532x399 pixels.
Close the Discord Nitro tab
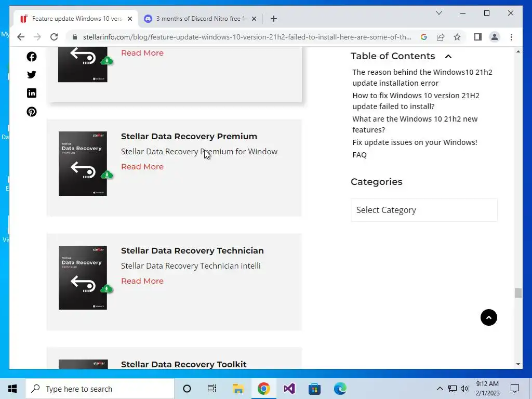point(254,19)
